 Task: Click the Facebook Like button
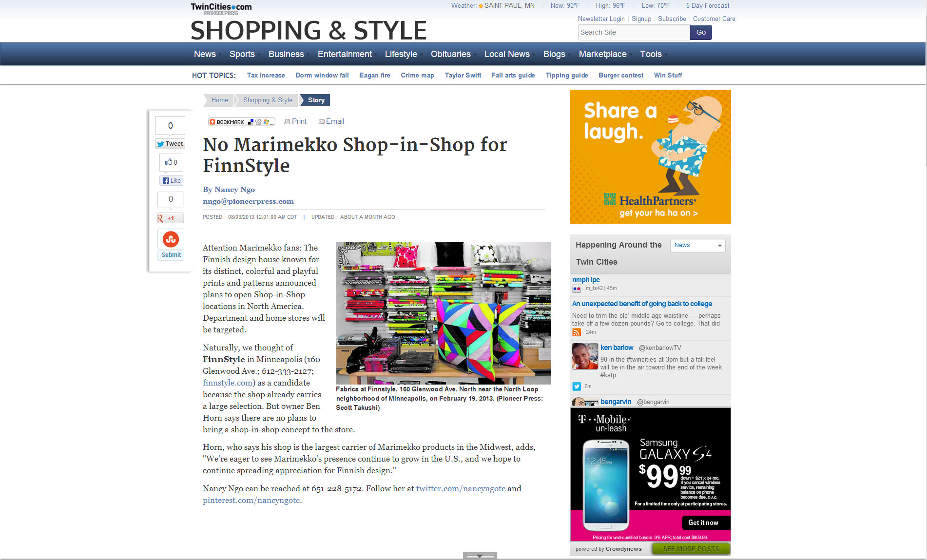coord(171,180)
